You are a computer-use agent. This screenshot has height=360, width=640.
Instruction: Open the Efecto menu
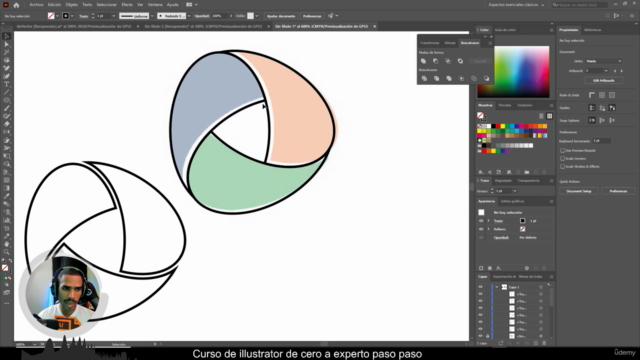(x=127, y=5)
